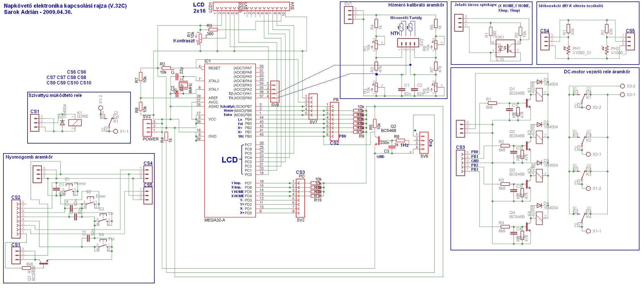Viewport: 644px width, 289px height.
Task: Select the 'T2' label at pin PA1
Action: coord(230,93)
